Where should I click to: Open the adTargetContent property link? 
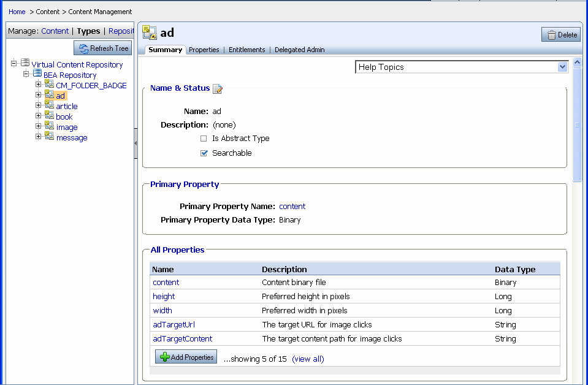pos(182,339)
